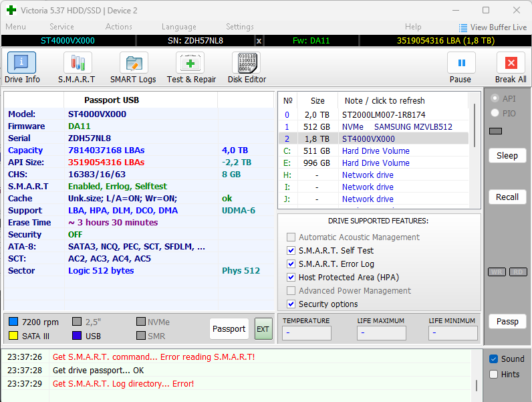
Task: Click the WR indicator
Action: coord(497,272)
